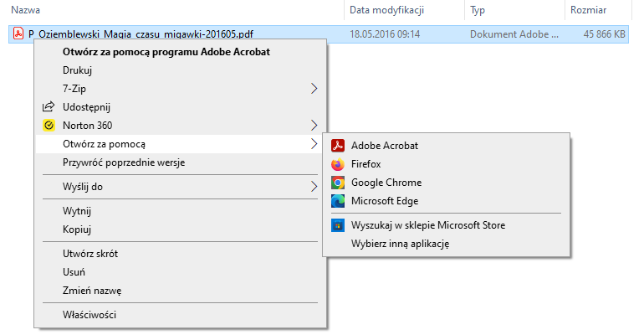Sort by the Rozmiar column header

588,10
